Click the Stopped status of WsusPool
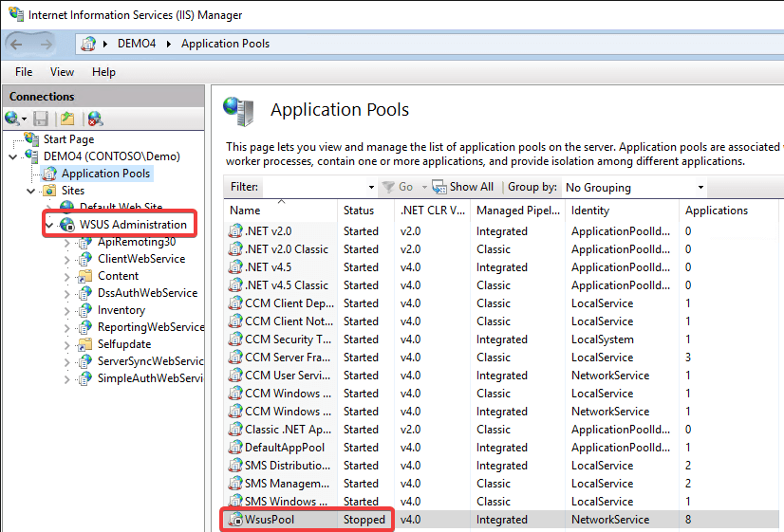 (x=364, y=520)
